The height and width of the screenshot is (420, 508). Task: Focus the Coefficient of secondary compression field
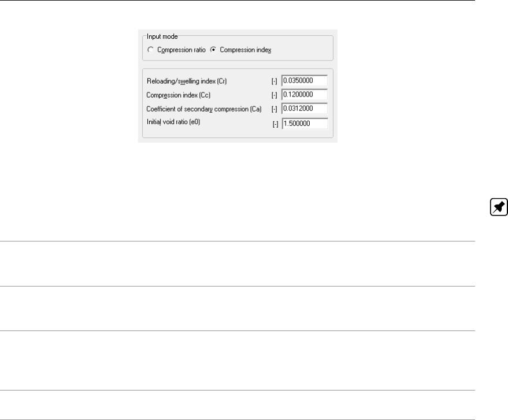(305, 108)
